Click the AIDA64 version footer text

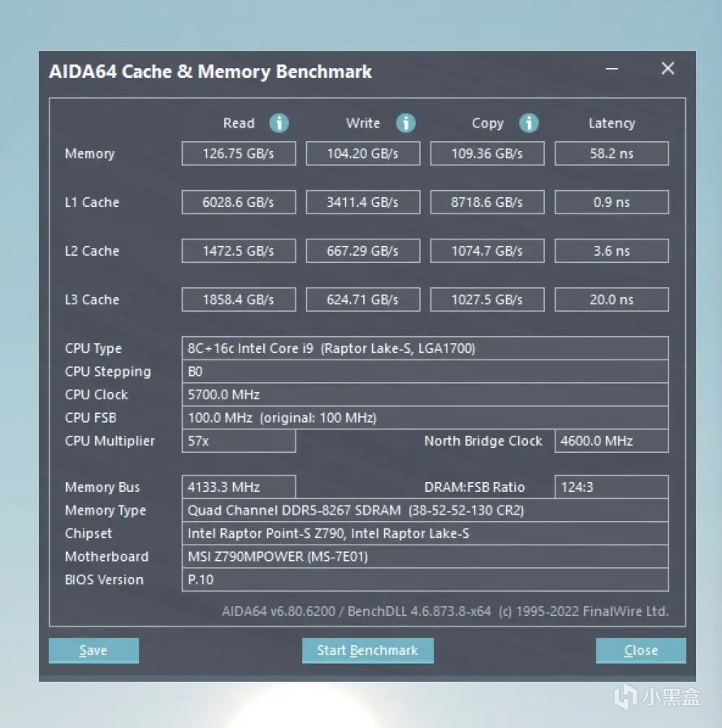[x=445, y=611]
